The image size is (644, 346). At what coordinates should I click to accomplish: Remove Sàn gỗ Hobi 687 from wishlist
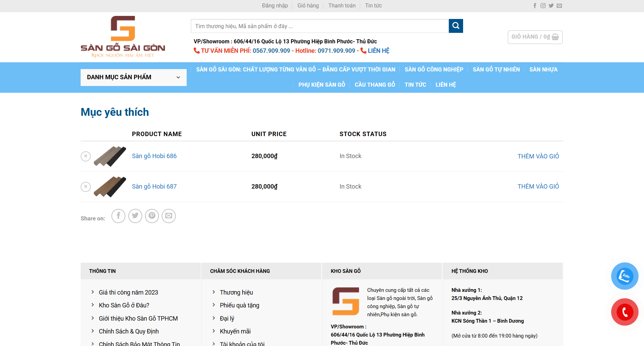tap(86, 187)
